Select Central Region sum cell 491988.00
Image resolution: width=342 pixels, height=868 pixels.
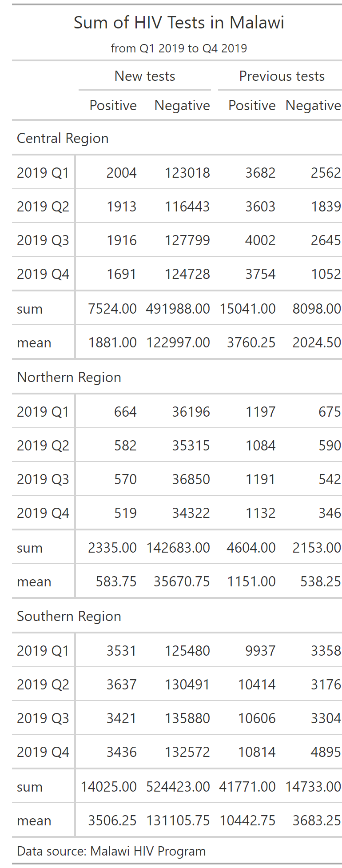[178, 309]
